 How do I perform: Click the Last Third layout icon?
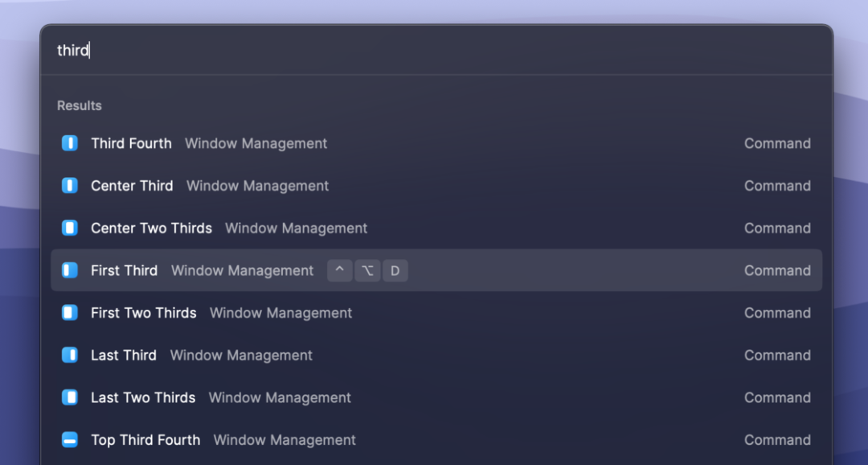tap(70, 356)
